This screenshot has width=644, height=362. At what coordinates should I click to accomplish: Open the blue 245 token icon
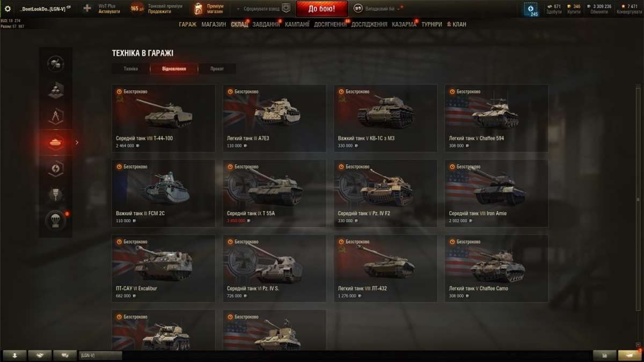533,9
